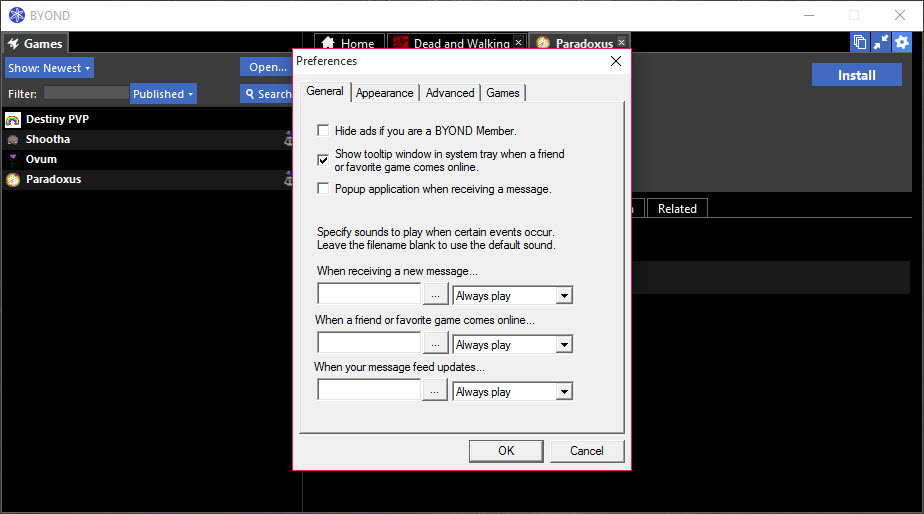Viewport: 924px width, 514px height.
Task: Select Shootha in games list
Action: [147, 140]
